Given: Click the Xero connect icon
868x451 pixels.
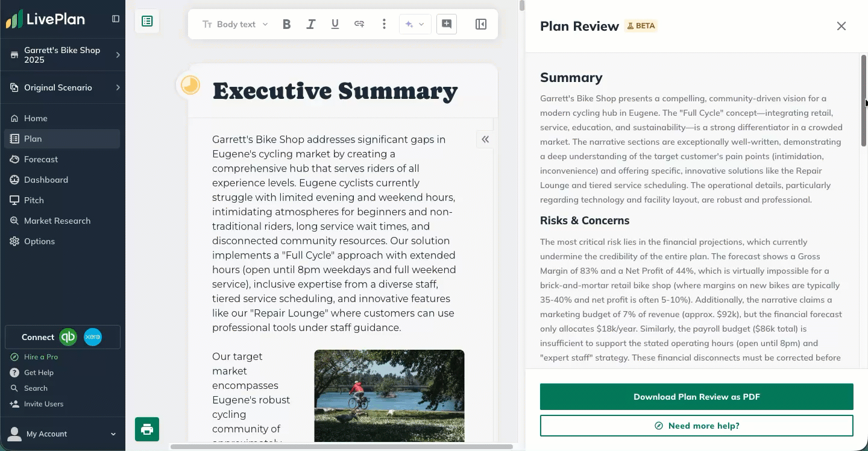Looking at the screenshot, I should click(x=92, y=337).
